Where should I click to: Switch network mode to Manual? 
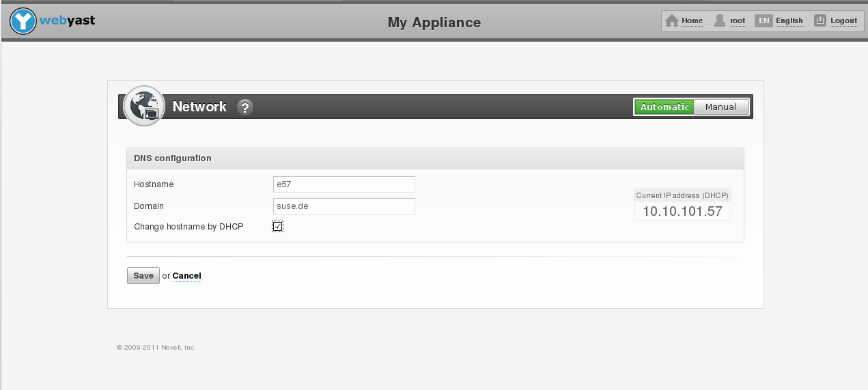coord(720,107)
